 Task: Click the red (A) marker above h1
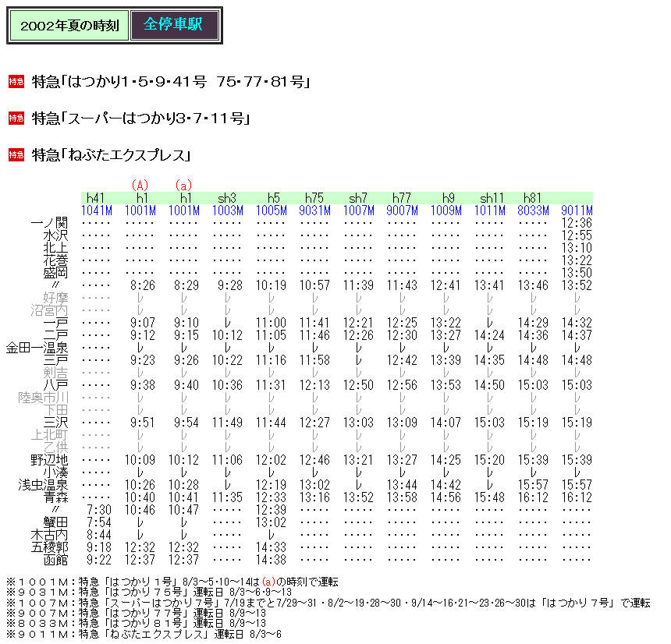[140, 186]
